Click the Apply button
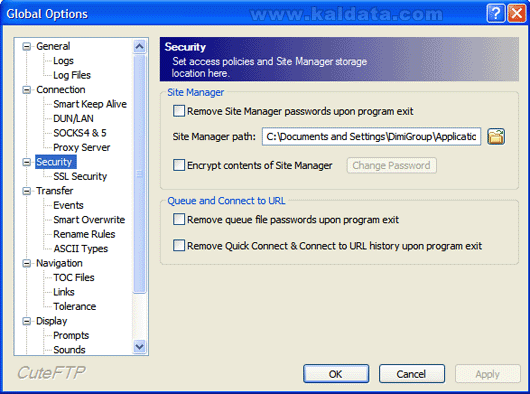Viewport: 530px width, 394px height. point(487,374)
